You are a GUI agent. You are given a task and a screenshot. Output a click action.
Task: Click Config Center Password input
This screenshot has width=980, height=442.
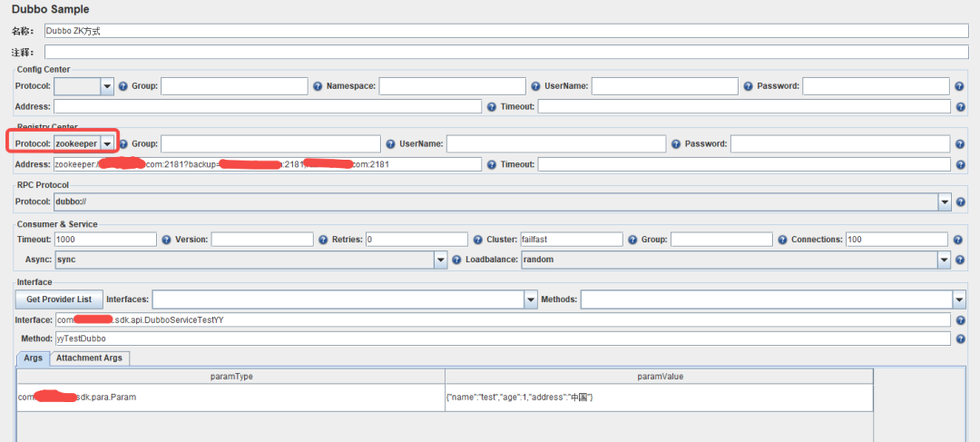click(x=877, y=86)
